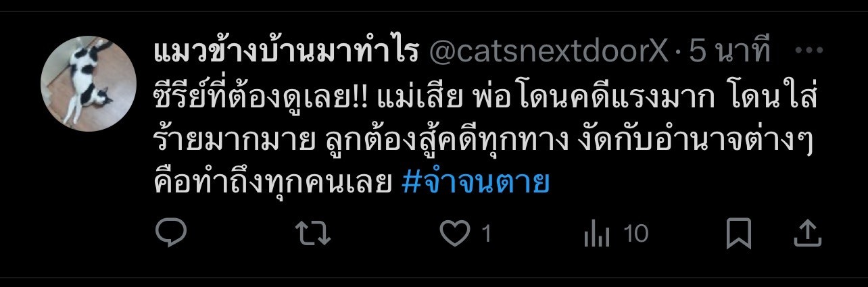Bookmark this tweet with the bookmark icon
This screenshot has width=868, height=287.
[x=739, y=234]
